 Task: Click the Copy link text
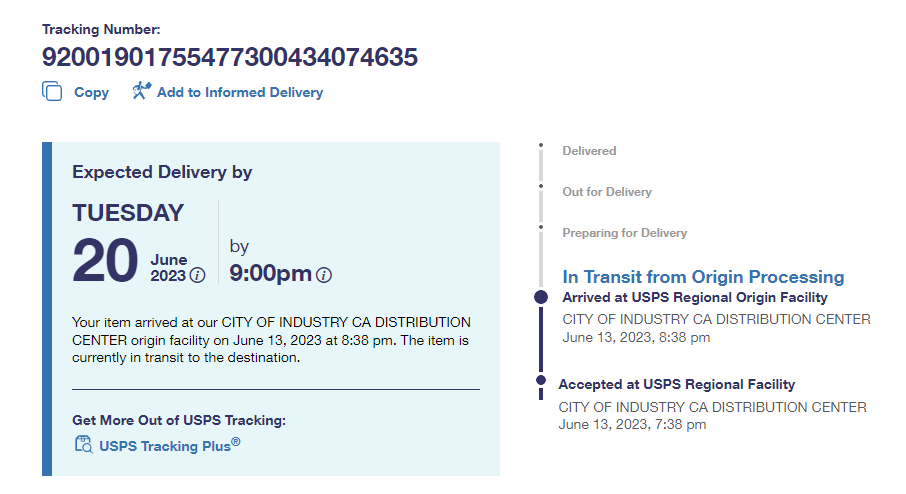click(91, 92)
